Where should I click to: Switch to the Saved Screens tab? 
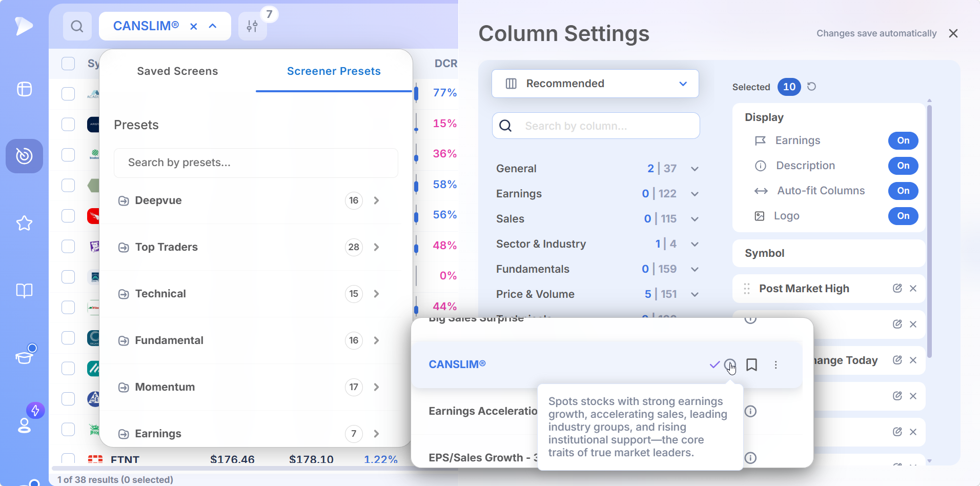[x=177, y=71]
